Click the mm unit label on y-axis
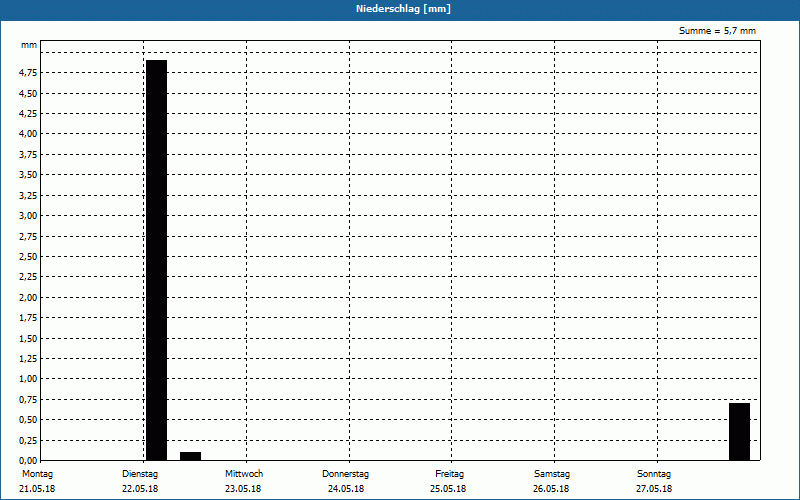 pos(29,45)
